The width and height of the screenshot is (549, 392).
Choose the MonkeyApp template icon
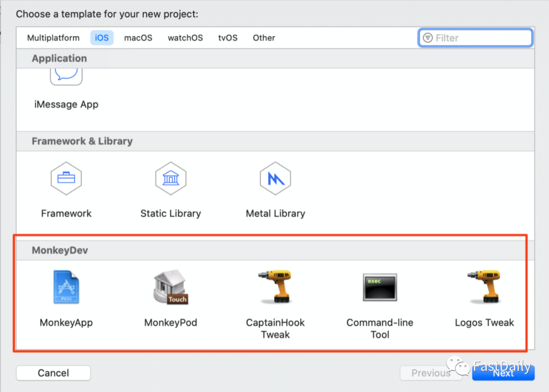[66, 287]
